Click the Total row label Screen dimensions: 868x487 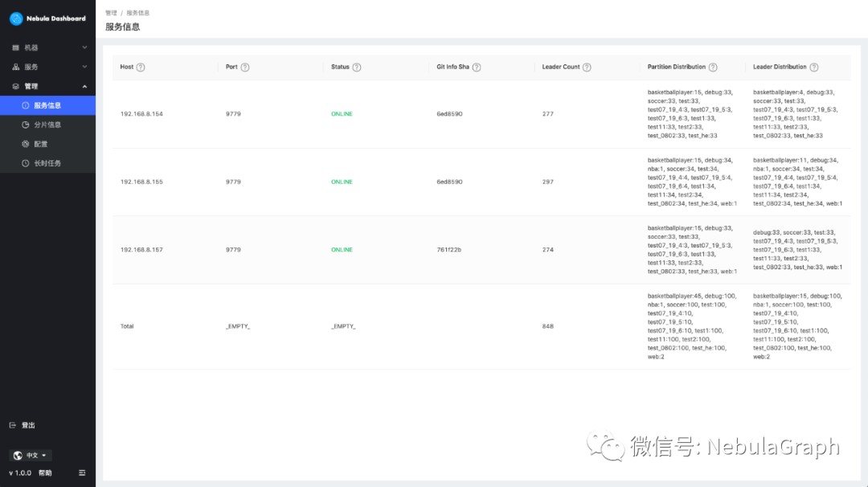pyautogui.click(x=127, y=326)
